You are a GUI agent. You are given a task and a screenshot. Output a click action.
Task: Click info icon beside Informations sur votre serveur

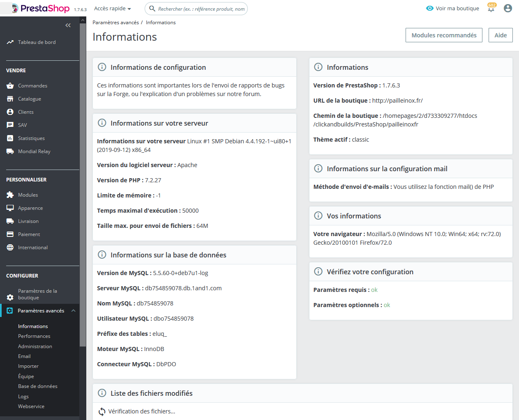click(102, 123)
